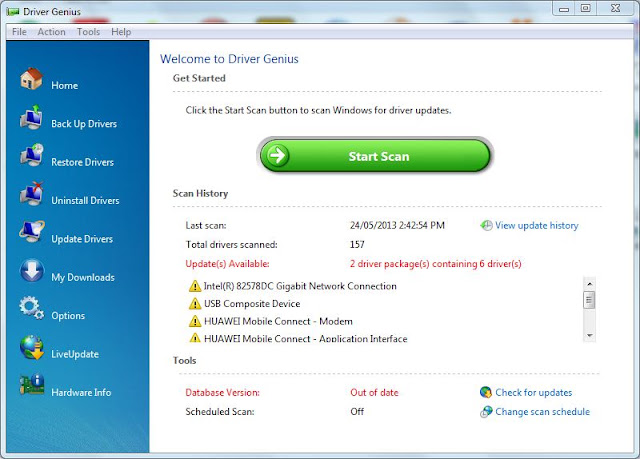Click the warning icon for HUAWEI Mobile Connect - Modem

(195, 321)
